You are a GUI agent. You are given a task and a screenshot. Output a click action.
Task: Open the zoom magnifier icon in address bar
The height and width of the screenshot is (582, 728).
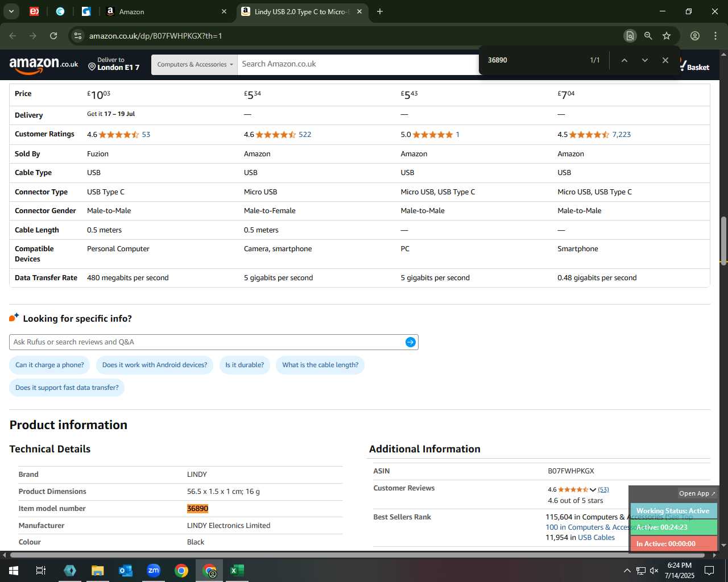[x=648, y=36]
